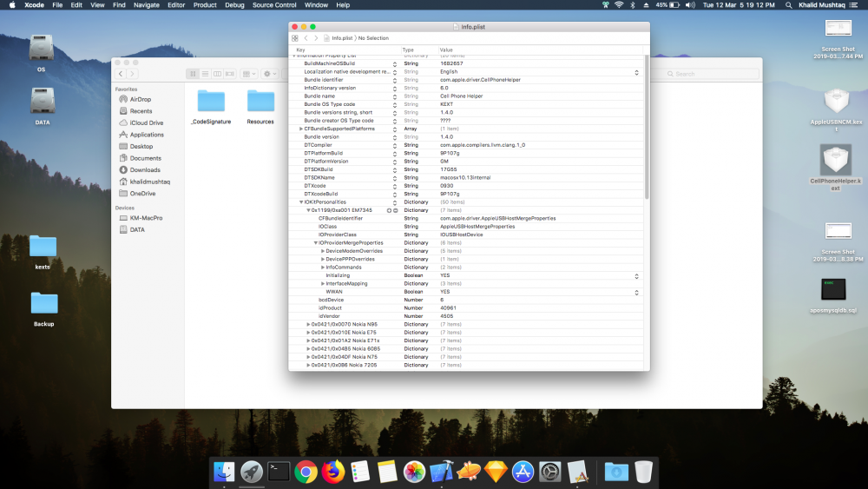Image resolution: width=868 pixels, height=489 pixels.
Task: Open the Source Control menu
Action: coord(274,5)
